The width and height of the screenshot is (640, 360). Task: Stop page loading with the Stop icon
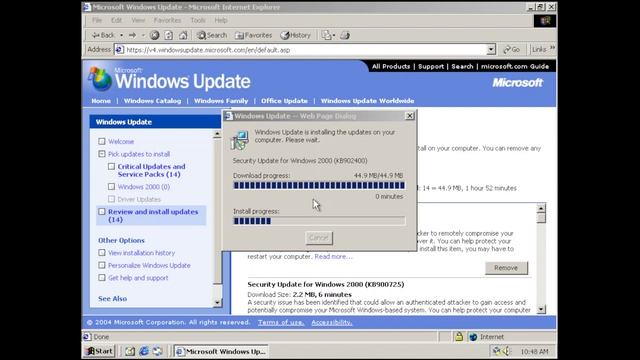[154, 36]
